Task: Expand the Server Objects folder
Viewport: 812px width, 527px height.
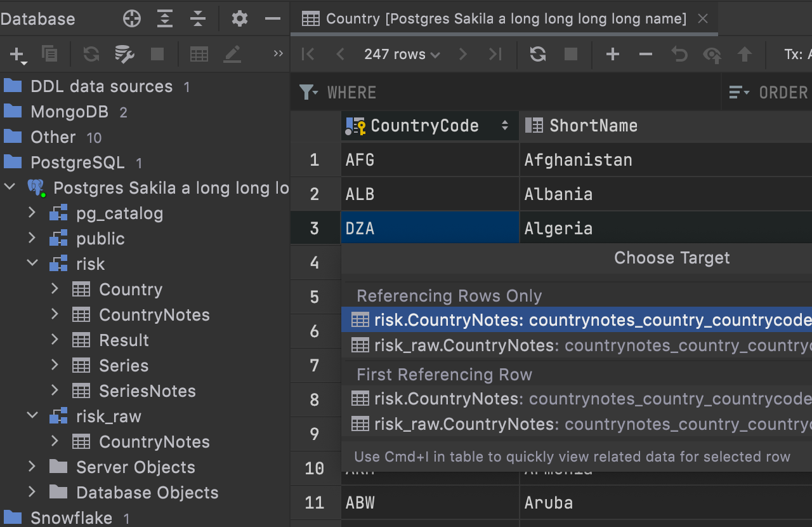Action: 32,467
